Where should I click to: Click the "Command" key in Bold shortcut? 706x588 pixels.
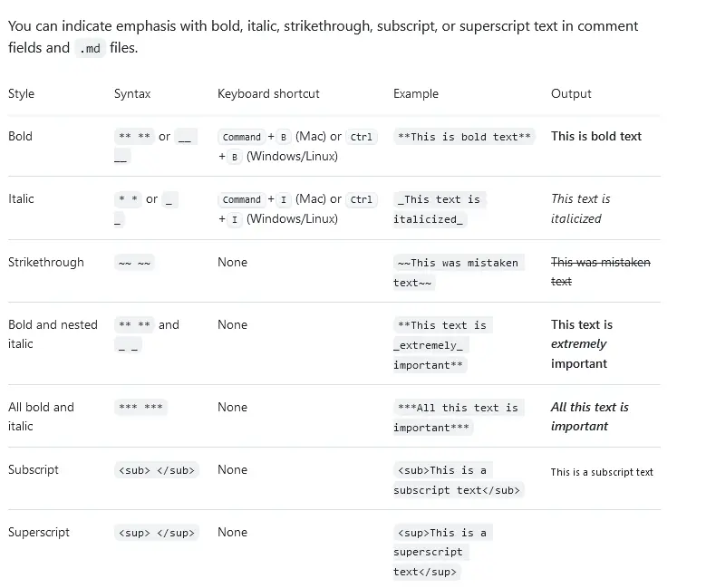(241, 137)
